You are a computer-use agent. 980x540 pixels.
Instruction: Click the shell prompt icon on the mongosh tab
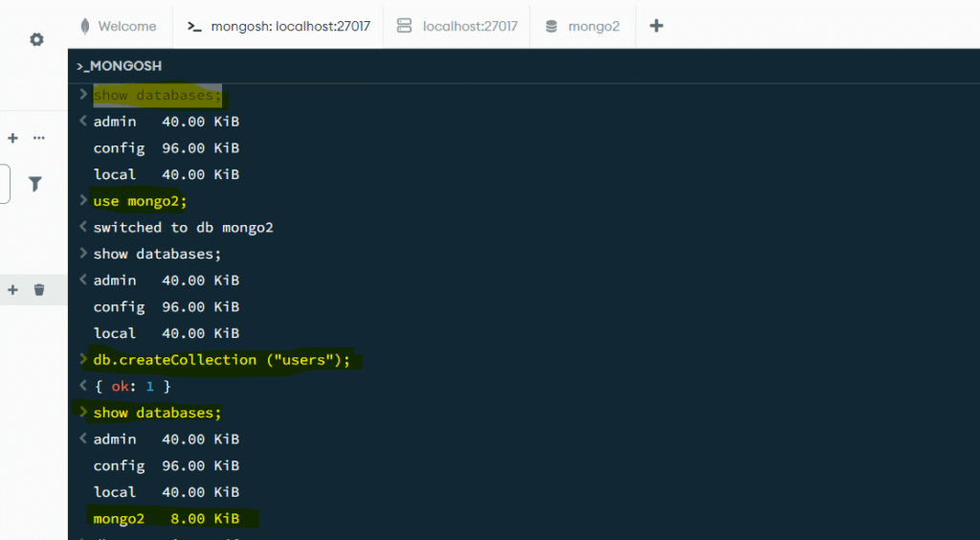click(195, 26)
